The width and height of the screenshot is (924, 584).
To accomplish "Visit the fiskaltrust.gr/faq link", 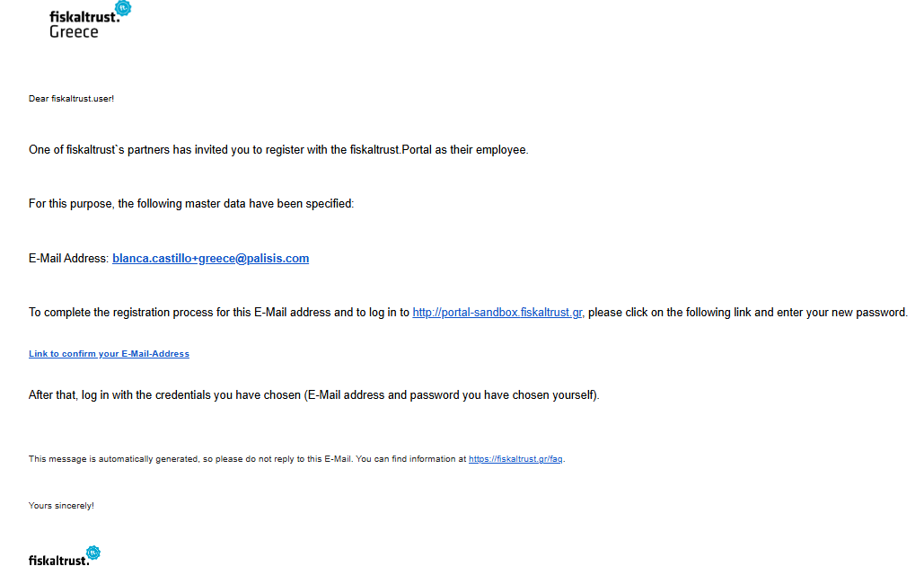I will (515, 459).
